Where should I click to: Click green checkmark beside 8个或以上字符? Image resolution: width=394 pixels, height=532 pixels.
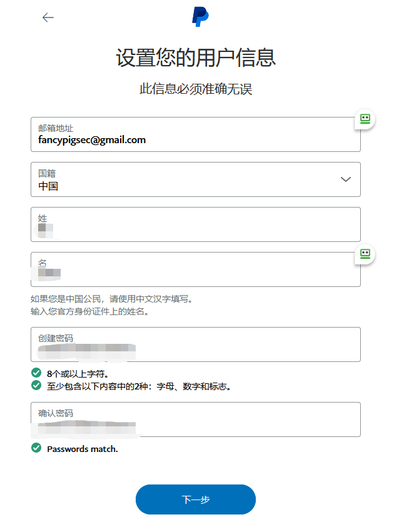point(36,373)
